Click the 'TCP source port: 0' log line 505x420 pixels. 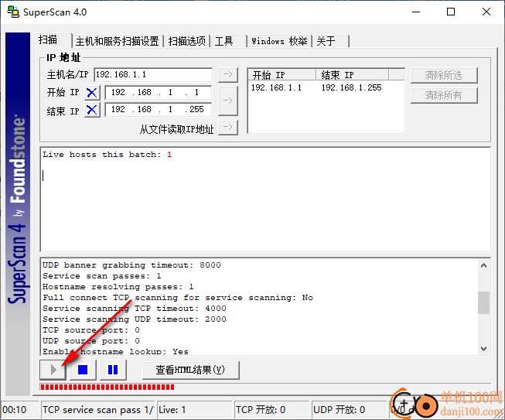coord(91,330)
